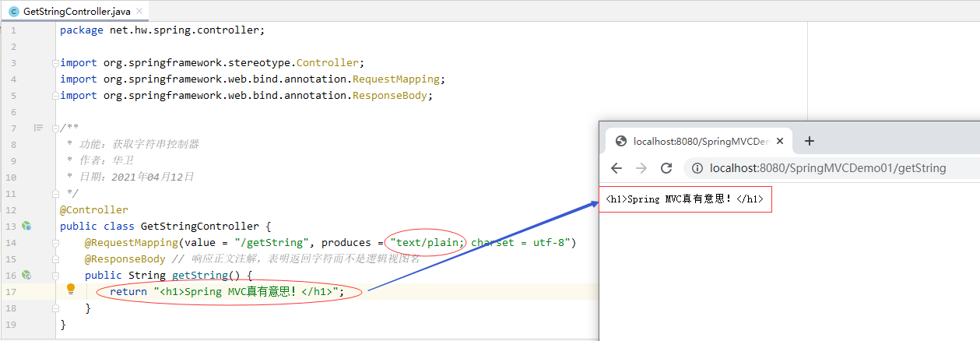Reload the browser page
The height and width of the screenshot is (341, 980).
pyautogui.click(x=666, y=168)
